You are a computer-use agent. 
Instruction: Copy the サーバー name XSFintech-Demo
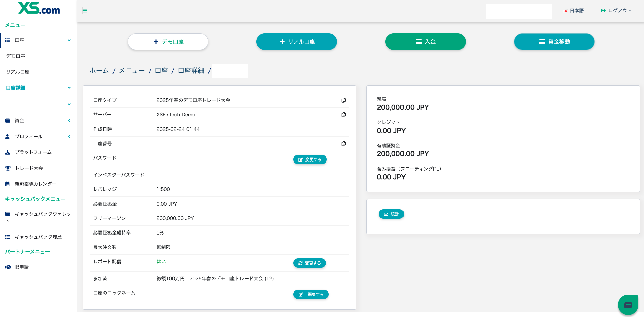343,115
